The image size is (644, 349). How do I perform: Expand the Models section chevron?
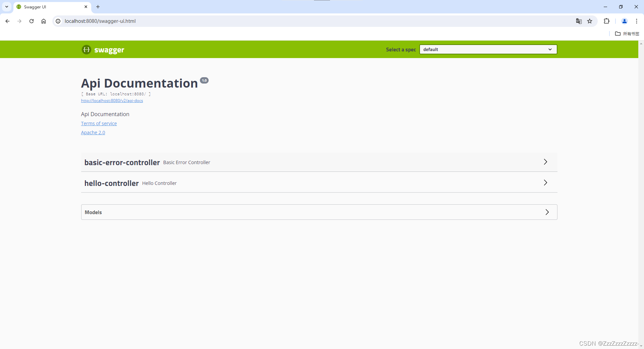click(x=547, y=212)
